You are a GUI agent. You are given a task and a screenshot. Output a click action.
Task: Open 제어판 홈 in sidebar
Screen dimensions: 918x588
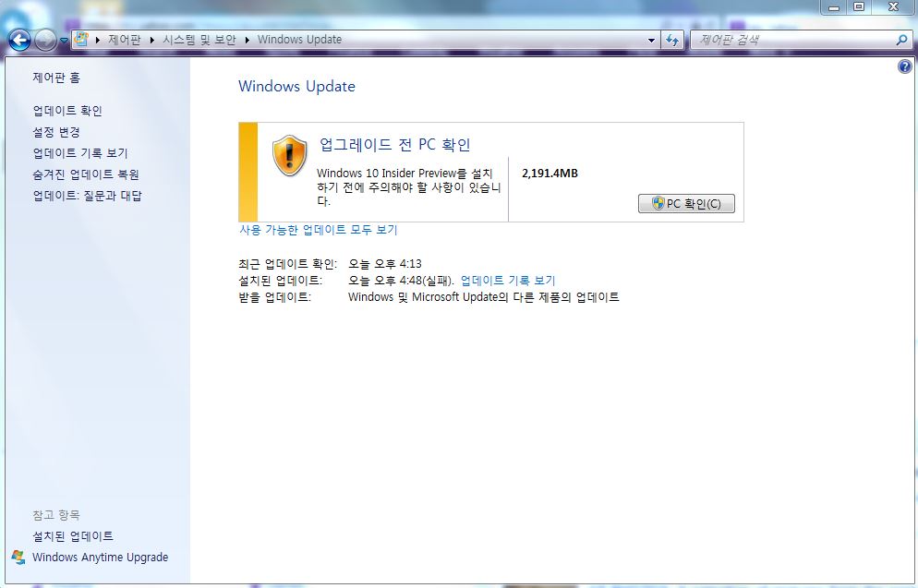pyautogui.click(x=56, y=78)
